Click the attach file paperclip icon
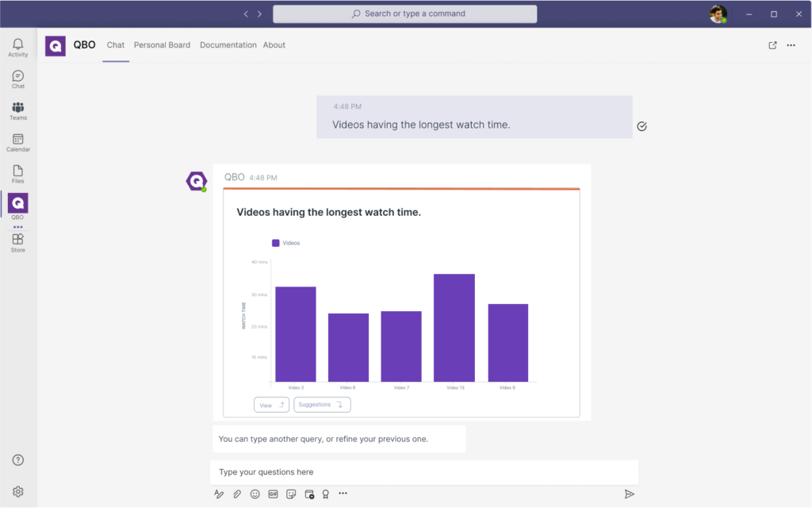812x508 pixels. click(x=237, y=494)
